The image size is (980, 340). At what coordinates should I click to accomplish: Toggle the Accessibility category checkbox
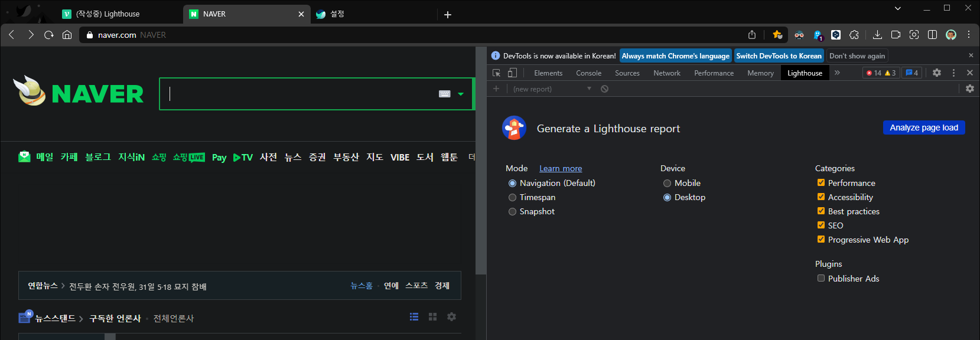[821, 197]
